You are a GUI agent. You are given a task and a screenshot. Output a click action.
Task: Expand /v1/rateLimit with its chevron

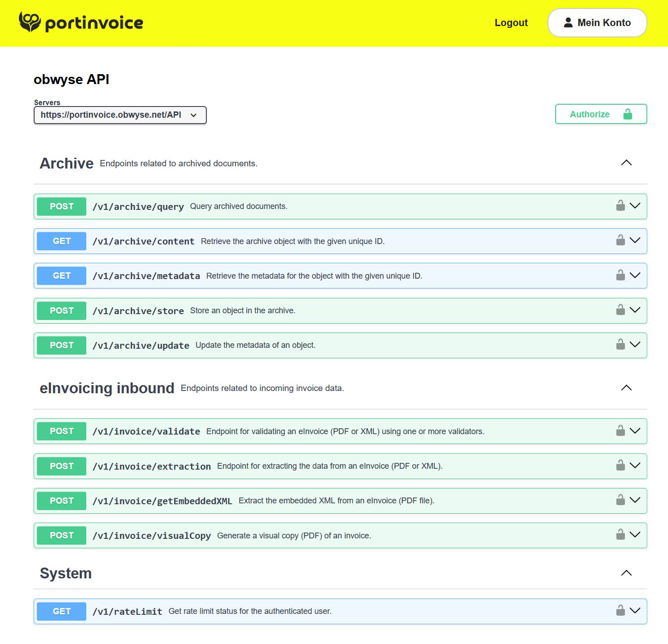point(635,610)
